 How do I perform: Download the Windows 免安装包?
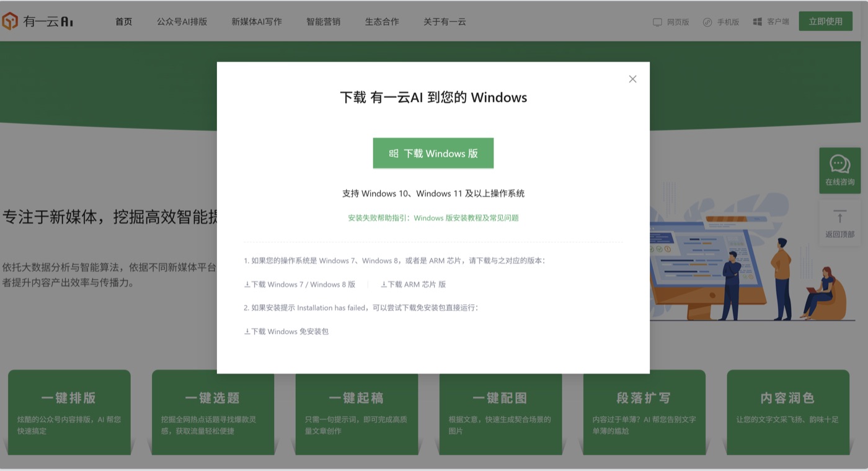(286, 332)
